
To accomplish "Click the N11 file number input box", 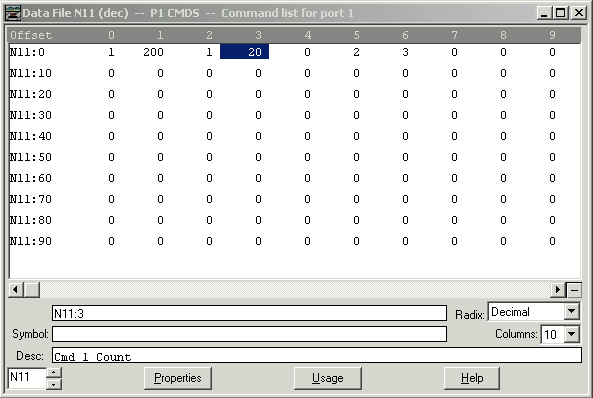I will (26, 378).
